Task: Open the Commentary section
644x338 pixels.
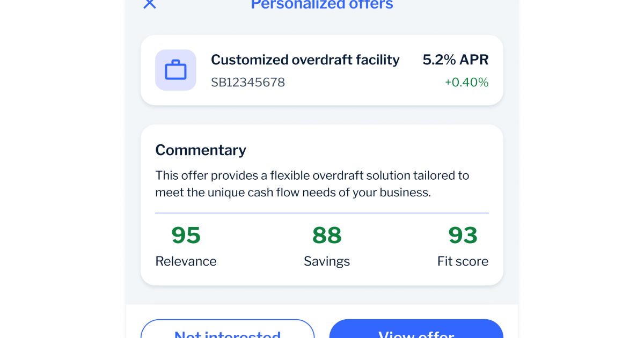Action: point(322,205)
